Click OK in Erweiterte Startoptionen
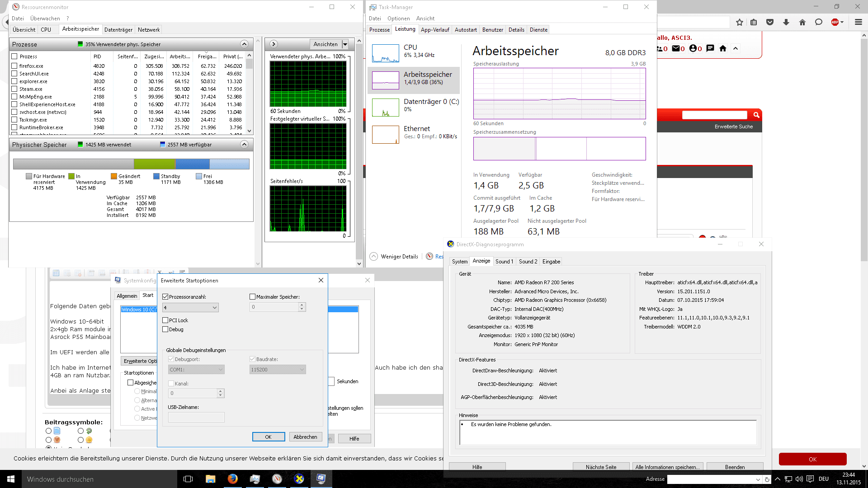Viewport: 868px width, 488px height. tap(269, 437)
